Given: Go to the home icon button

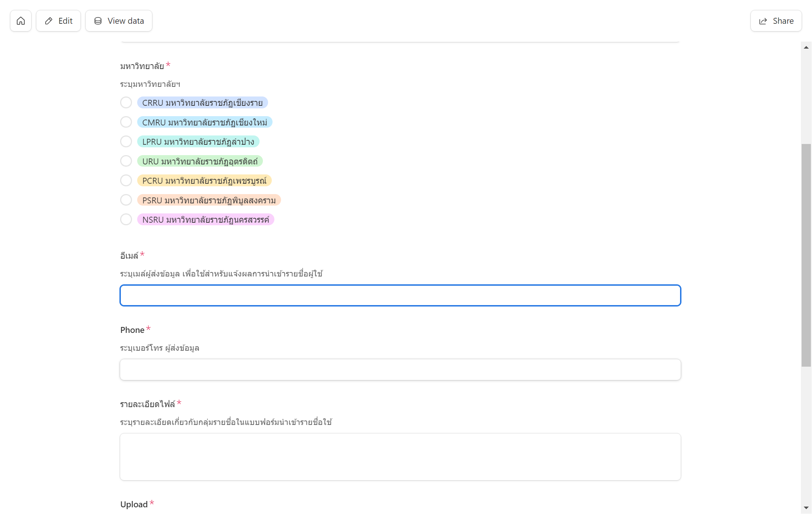Looking at the screenshot, I should point(21,21).
